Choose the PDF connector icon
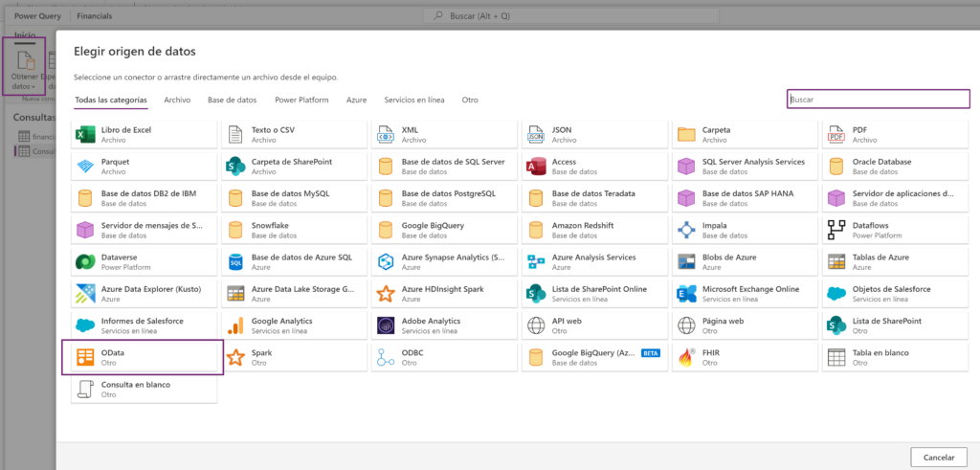The width and height of the screenshot is (980, 470). click(x=836, y=134)
